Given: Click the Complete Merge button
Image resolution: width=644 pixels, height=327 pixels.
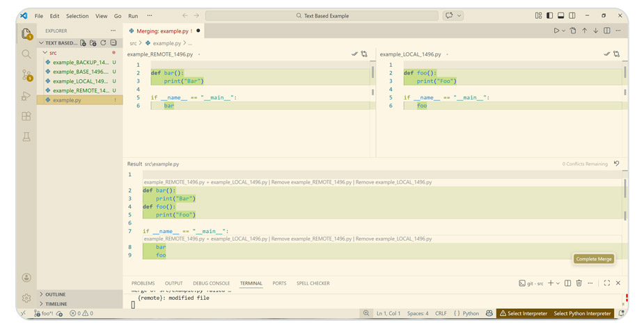Looking at the screenshot, I should click(x=593, y=259).
